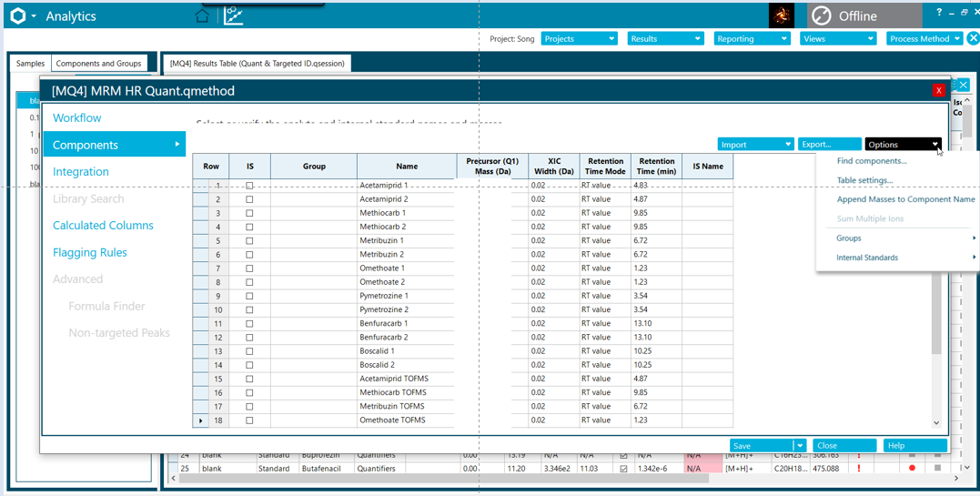Click the hexagon app logo
This screenshot has width=980, height=496.
18,16
